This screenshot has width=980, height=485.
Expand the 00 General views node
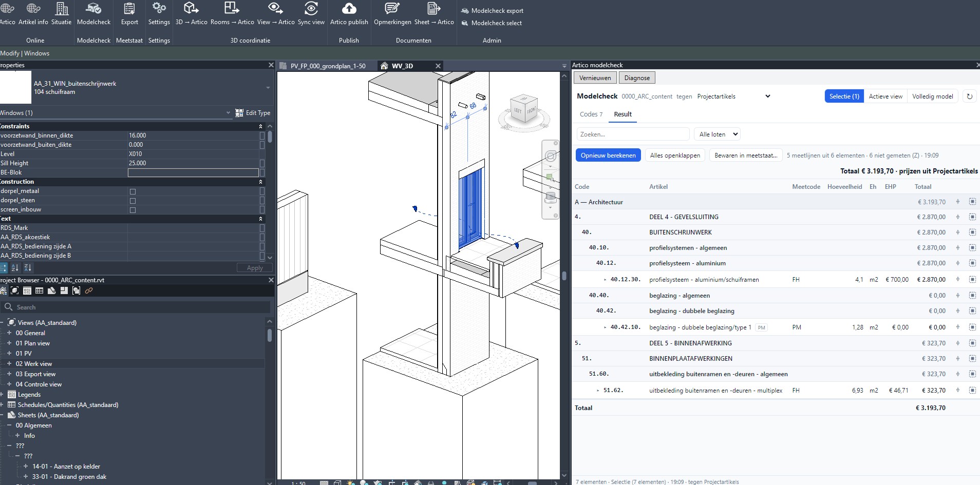9,333
